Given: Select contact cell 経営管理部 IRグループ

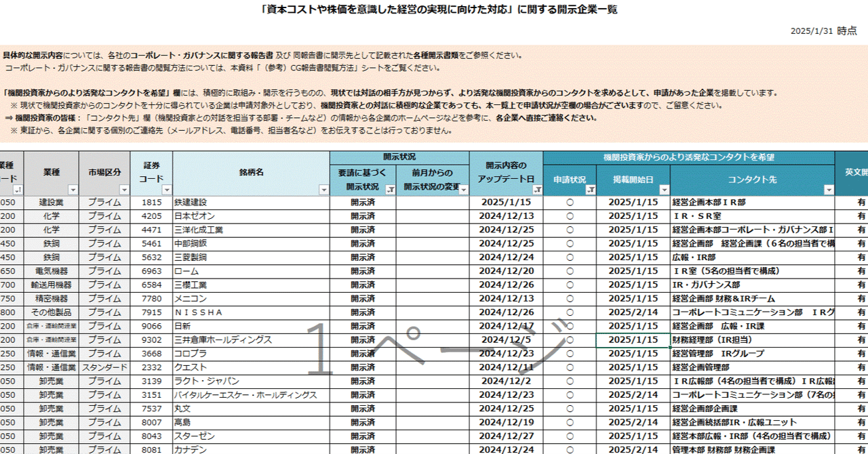Looking at the screenshot, I should pos(753,354).
